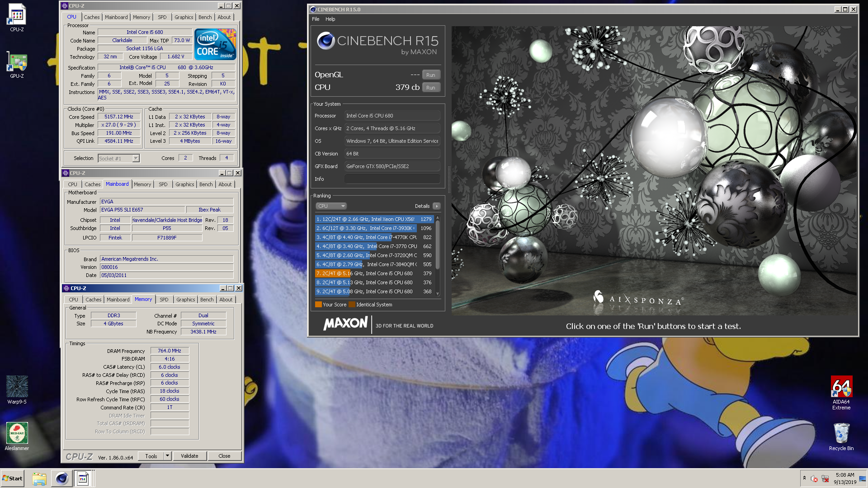Screen dimensions: 868x488
Task: Click the Show Desktop button on taskbar
Action: [x=863, y=479]
